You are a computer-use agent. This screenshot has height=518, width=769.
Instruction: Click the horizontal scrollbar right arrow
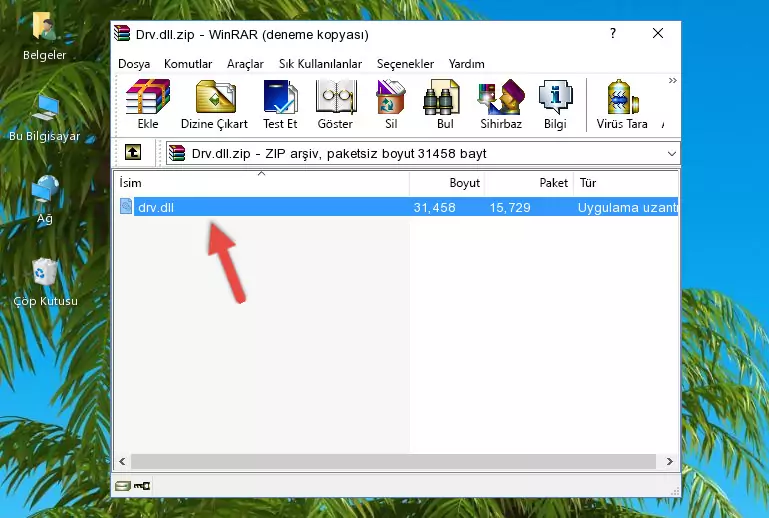click(669, 461)
